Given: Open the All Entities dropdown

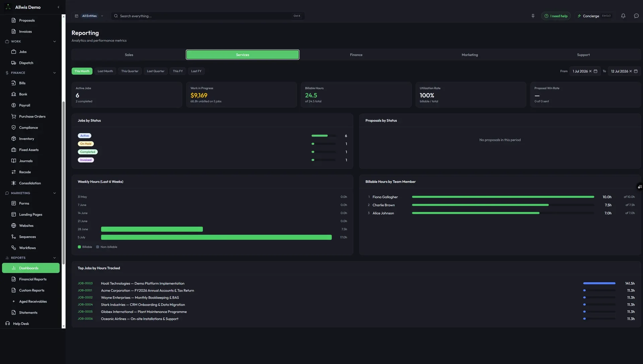Looking at the screenshot, I should point(89,16).
